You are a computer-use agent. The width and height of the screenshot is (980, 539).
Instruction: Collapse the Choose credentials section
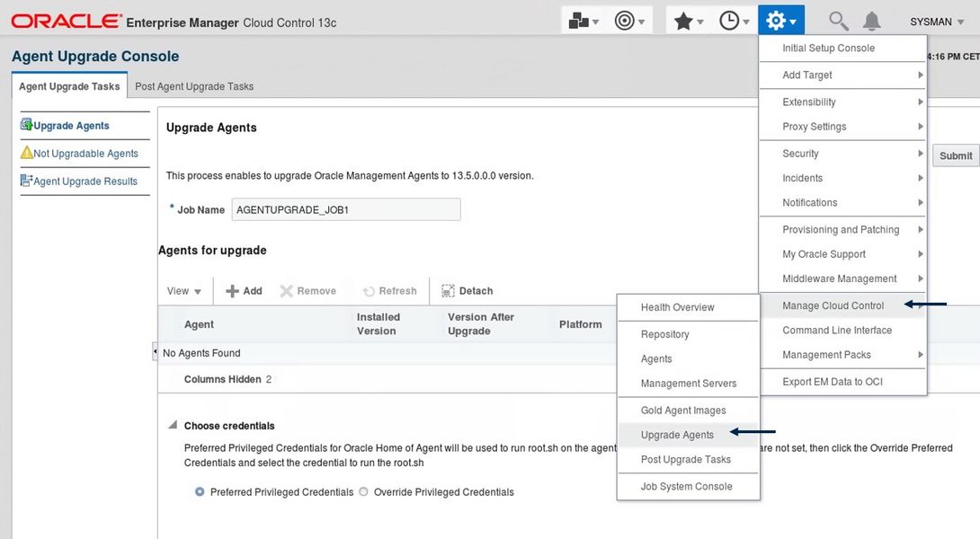(173, 425)
